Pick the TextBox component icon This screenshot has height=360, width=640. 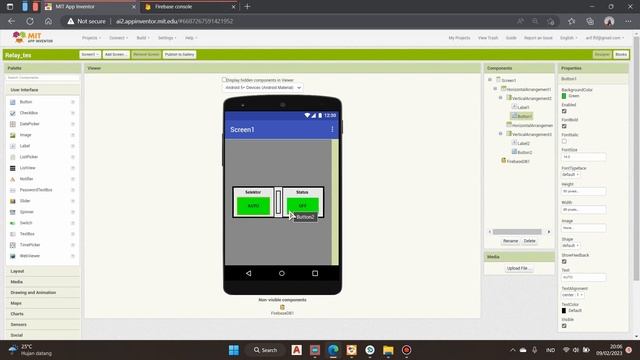13,234
